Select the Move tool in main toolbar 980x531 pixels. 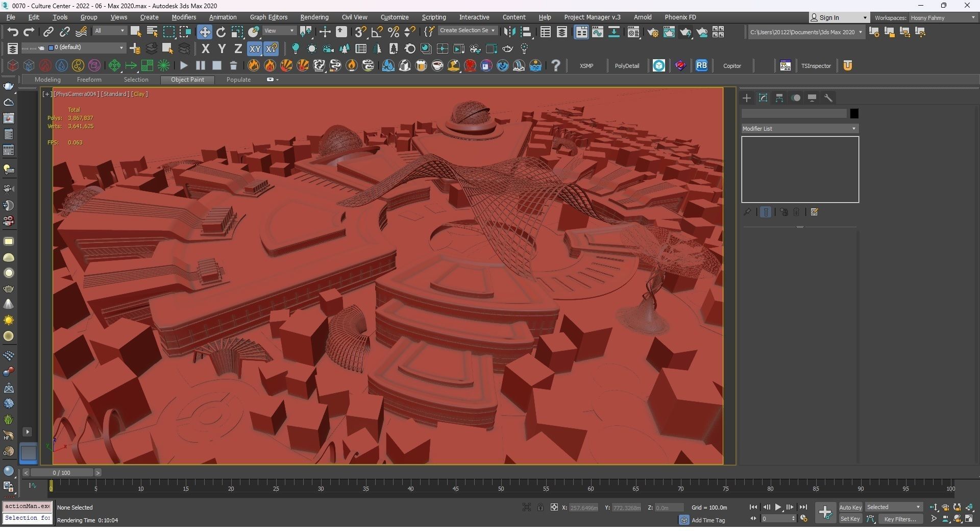(204, 32)
